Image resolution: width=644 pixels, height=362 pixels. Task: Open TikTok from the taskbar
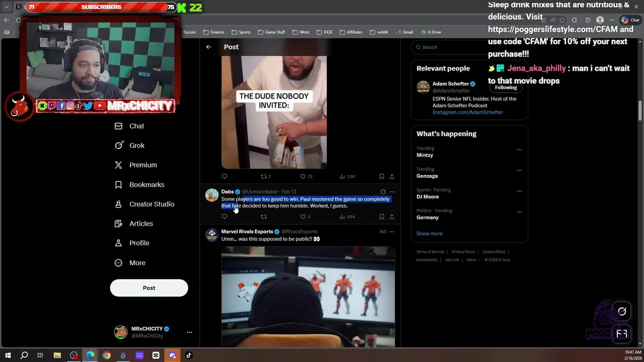tap(189, 355)
